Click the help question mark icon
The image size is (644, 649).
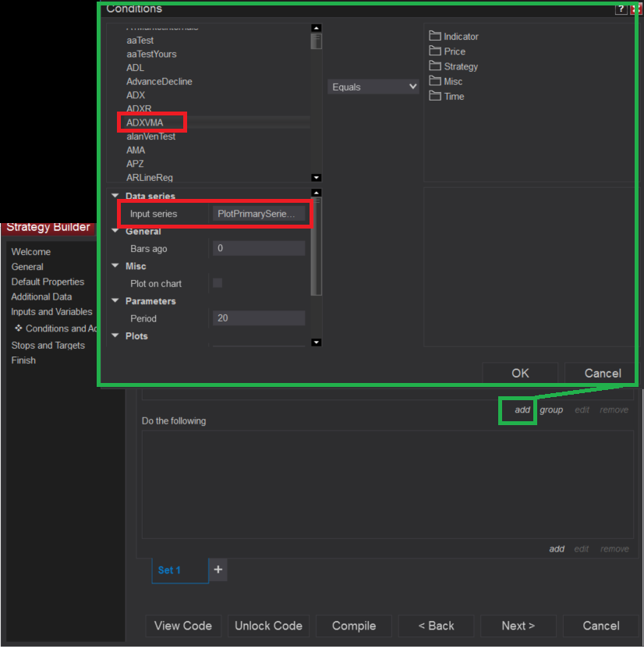[621, 9]
